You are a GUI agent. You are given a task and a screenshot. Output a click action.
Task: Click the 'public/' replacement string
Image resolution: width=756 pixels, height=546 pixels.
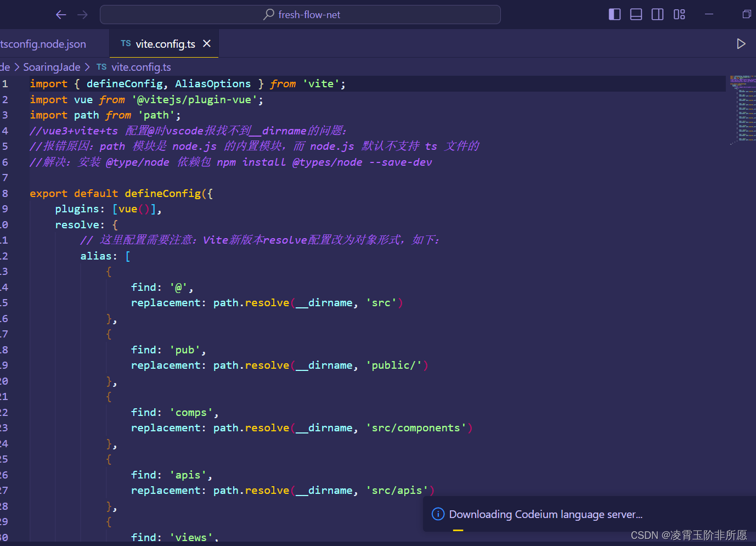(x=394, y=365)
